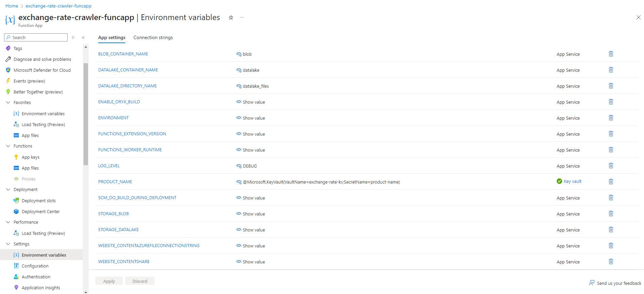Click the Apply button
Screen dimensions: 644x294
pyautogui.click(x=109, y=281)
